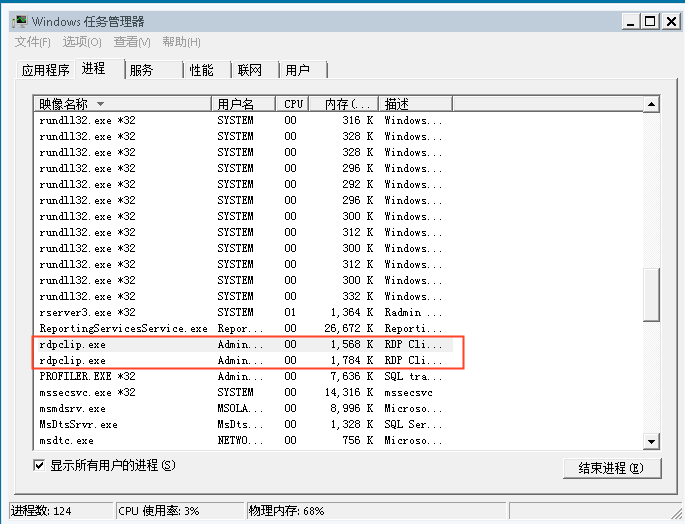Click the scroll up arrow in process list
The width and height of the screenshot is (685, 524).
click(x=651, y=104)
